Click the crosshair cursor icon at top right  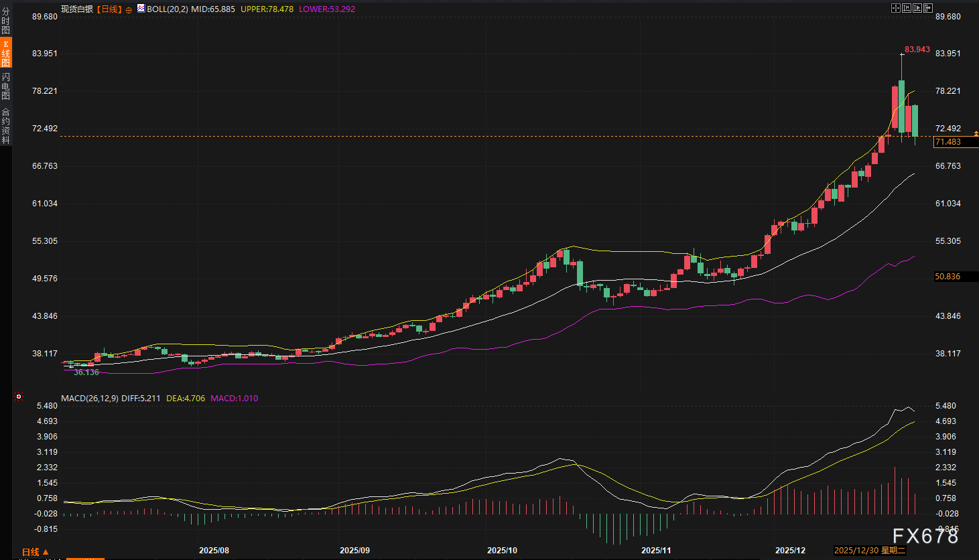coord(896,8)
